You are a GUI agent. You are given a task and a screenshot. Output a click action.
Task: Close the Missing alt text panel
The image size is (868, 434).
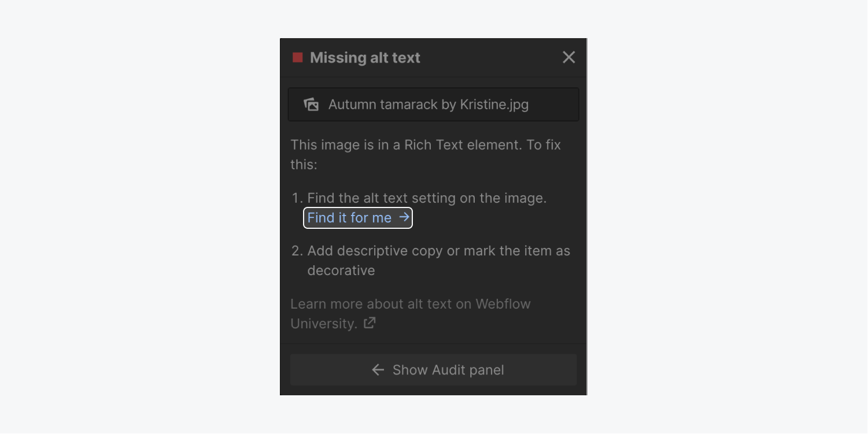pos(569,57)
